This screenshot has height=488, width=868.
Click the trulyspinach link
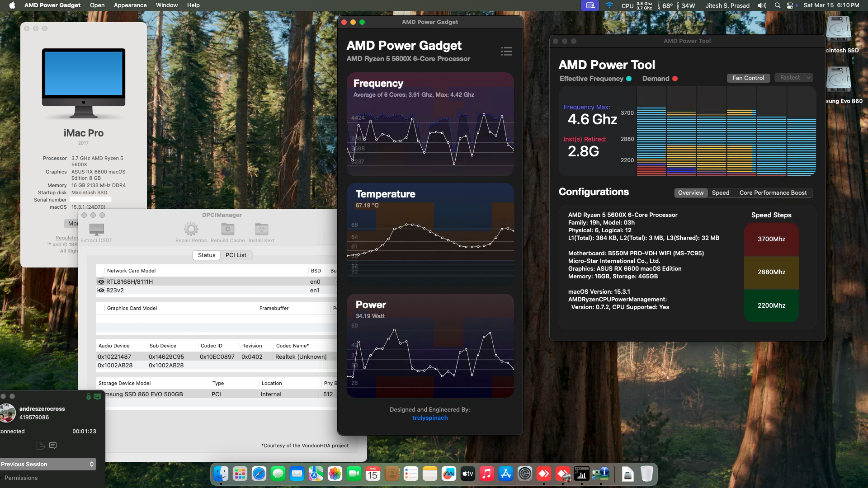430,418
